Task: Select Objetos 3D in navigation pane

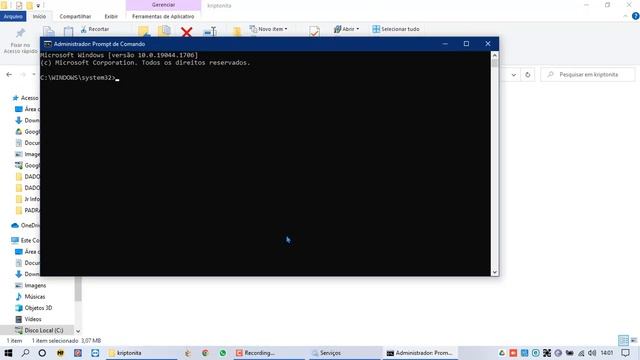Action: click(33, 308)
